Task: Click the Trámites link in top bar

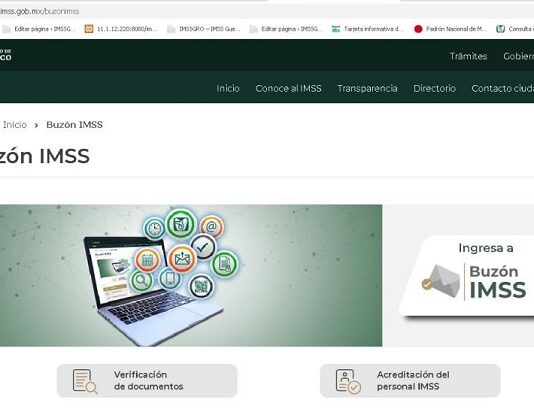Action: (x=468, y=56)
